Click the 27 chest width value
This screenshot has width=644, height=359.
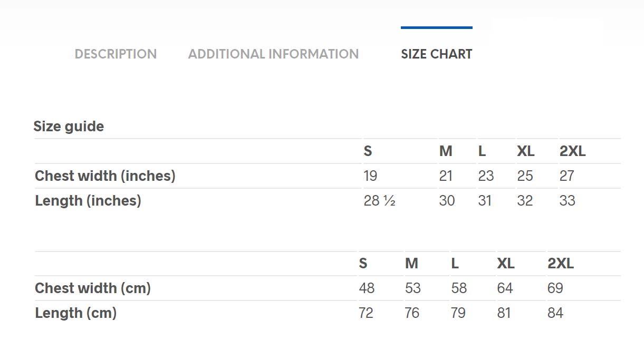566,176
